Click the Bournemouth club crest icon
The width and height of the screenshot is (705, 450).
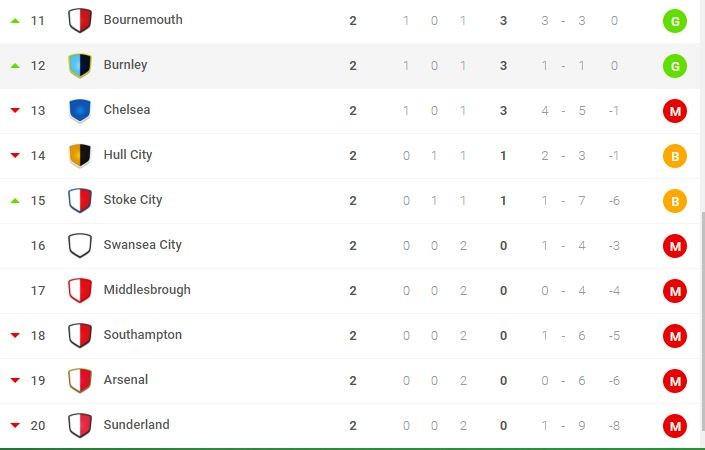[80, 20]
